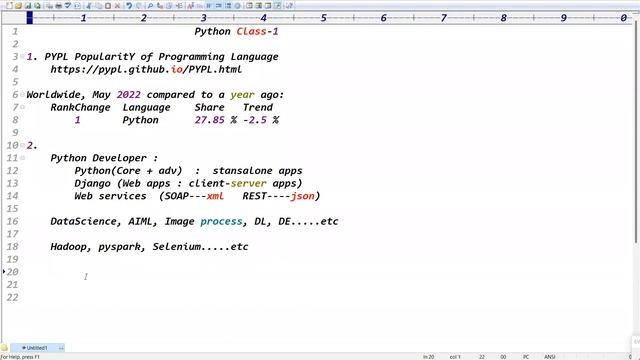640x360 pixels.
Task: Click the Save All toolbar icon
Action: pos(37,6)
